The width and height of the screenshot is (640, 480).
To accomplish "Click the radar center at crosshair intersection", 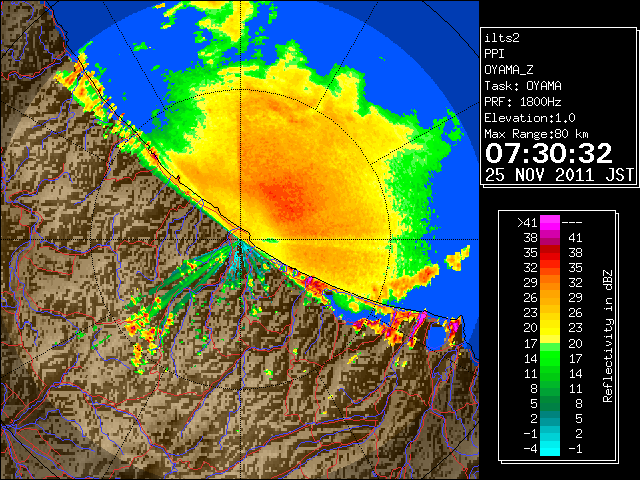I will coord(240,240).
